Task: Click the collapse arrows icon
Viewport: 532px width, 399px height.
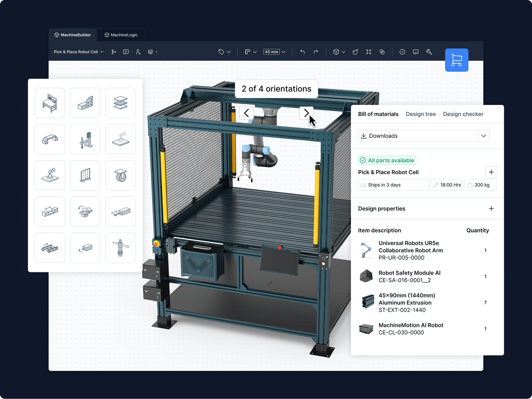Action: 369,52
